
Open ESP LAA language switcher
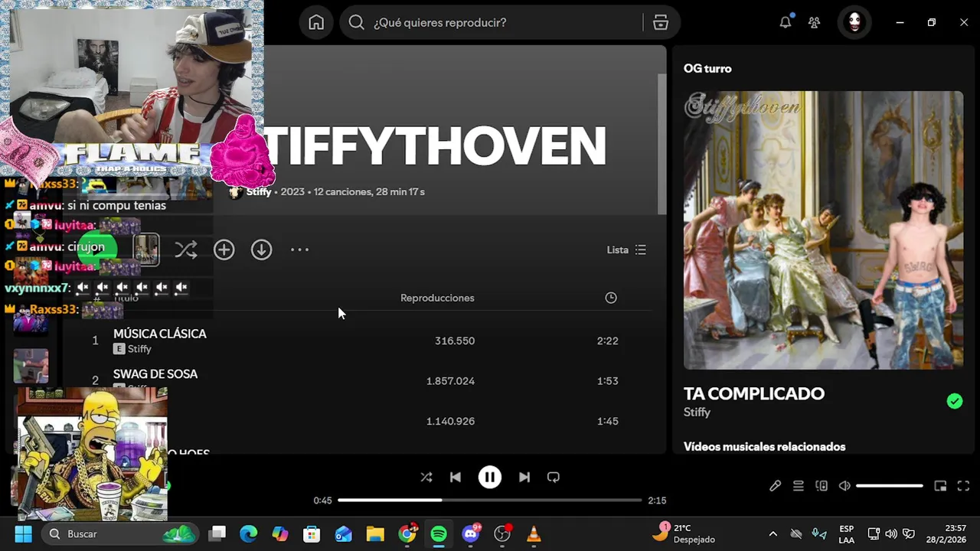[846, 533]
